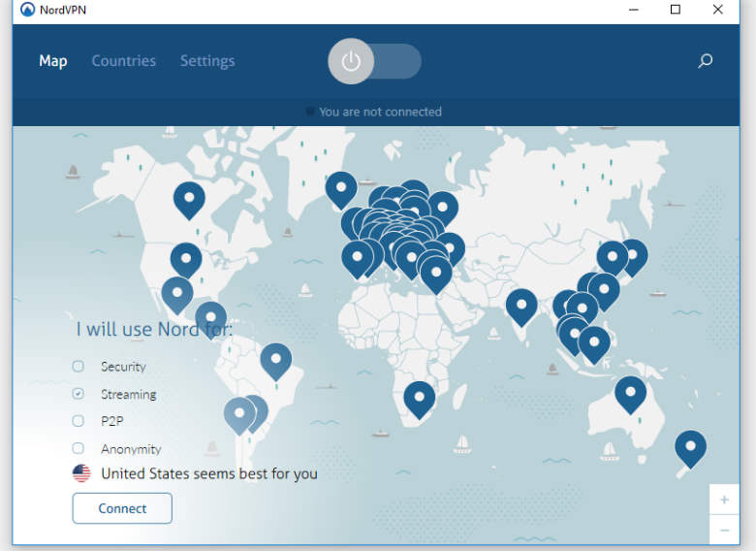Check the Security option

point(79,367)
